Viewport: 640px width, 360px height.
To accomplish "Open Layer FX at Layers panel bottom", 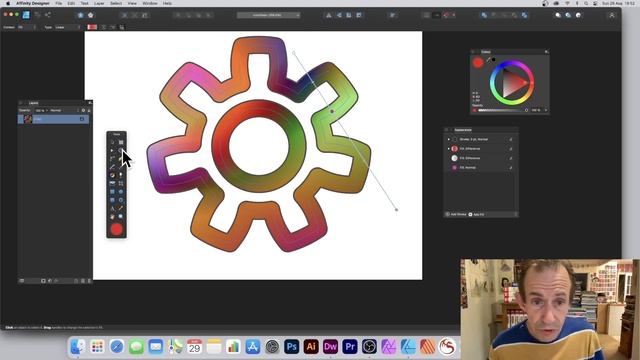I will pos(56,281).
